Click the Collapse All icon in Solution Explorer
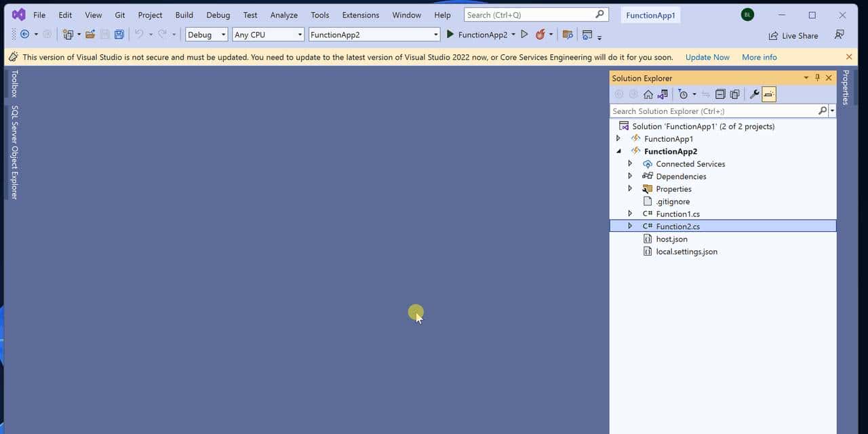 [720, 94]
